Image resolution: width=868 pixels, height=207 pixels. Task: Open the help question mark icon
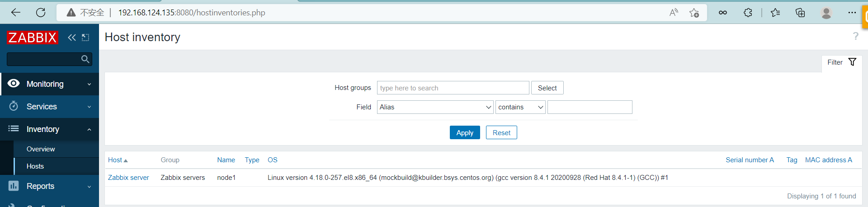855,36
